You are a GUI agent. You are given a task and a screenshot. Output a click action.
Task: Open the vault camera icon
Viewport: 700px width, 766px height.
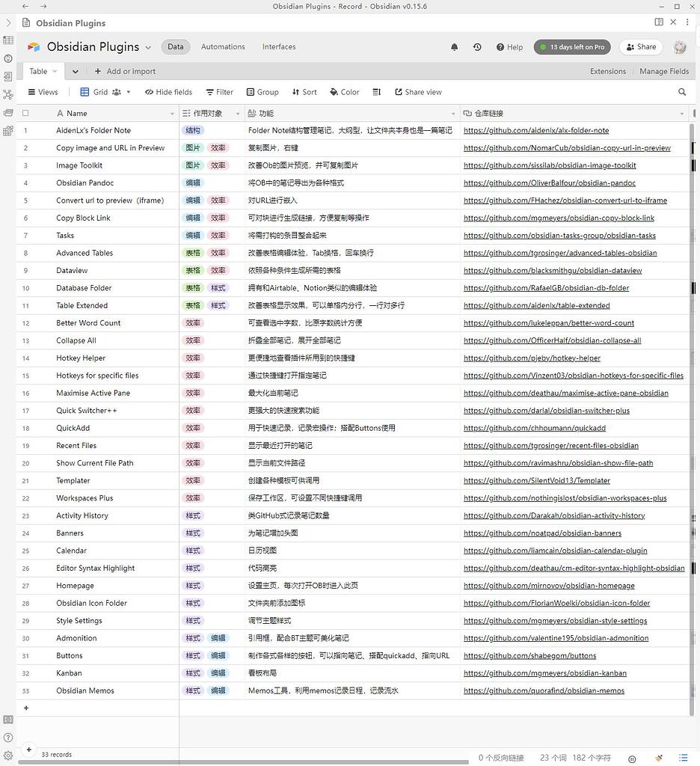click(8, 719)
